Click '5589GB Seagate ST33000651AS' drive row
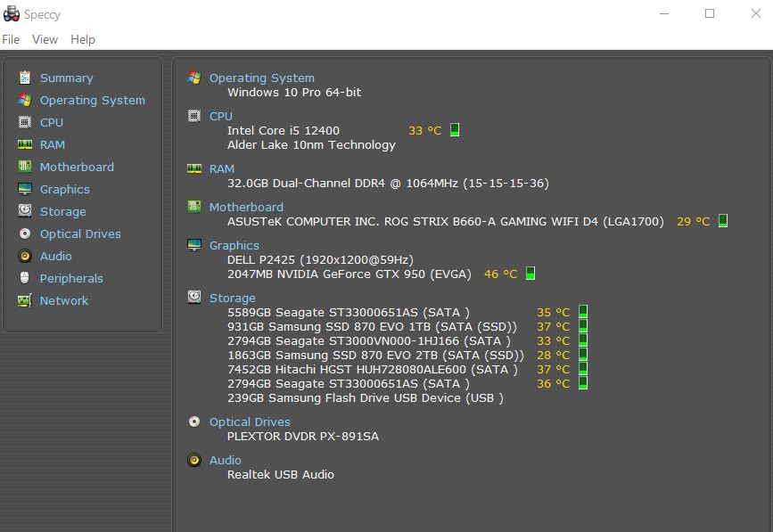 point(349,312)
